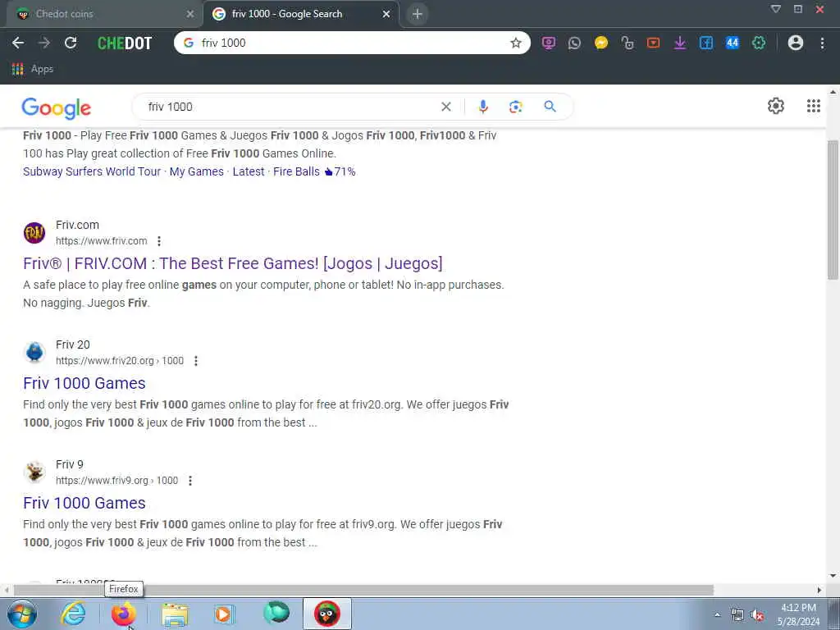
Task: Open the Friv 9 result titled Friv 1000 Games
Action: pos(84,503)
